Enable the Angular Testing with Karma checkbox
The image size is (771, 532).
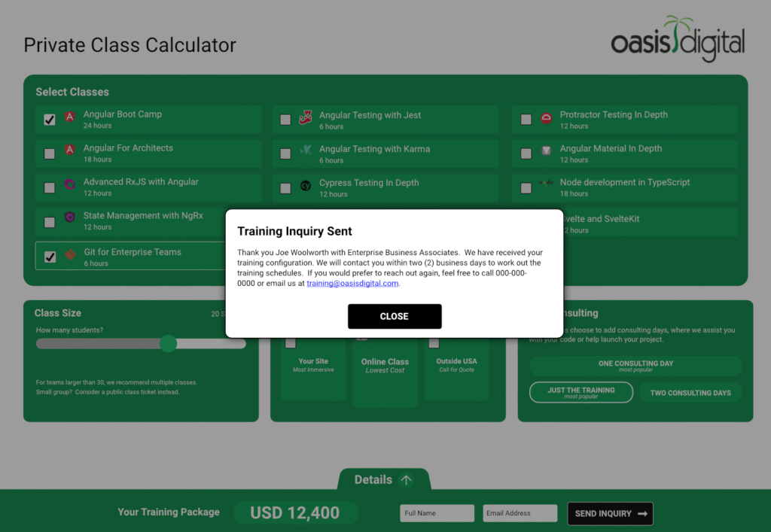[x=285, y=154]
